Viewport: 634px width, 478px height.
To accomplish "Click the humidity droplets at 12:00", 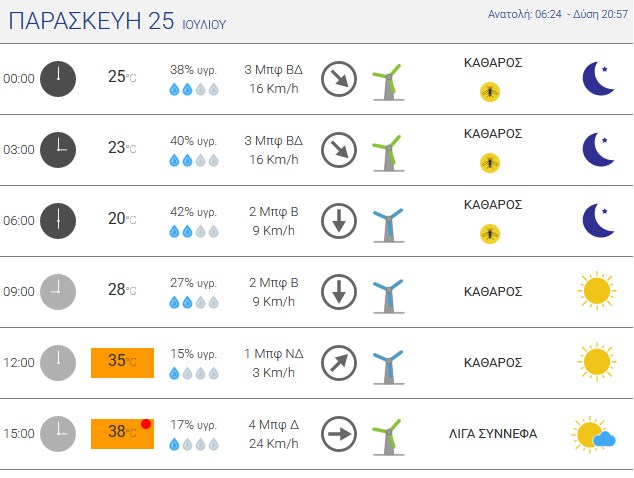I will 194,373.
